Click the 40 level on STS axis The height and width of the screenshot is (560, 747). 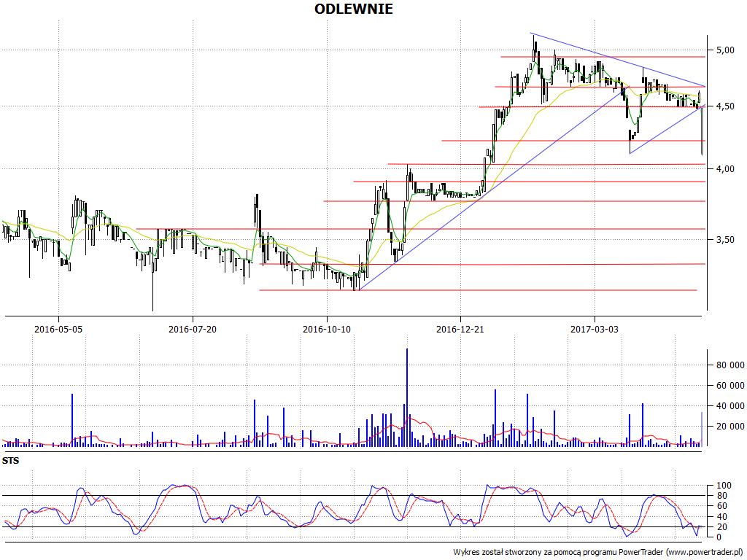(721, 517)
